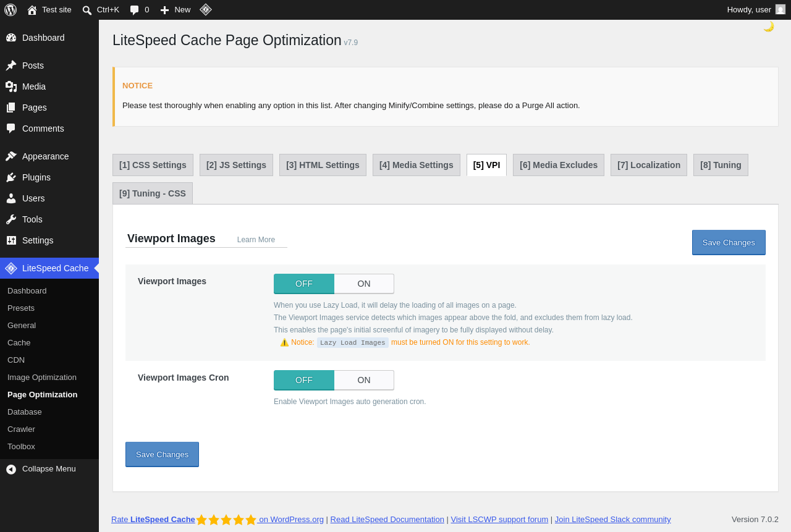Turn Viewport Images Cron ON
Screen dimensions: 791x532
[x=364, y=380]
